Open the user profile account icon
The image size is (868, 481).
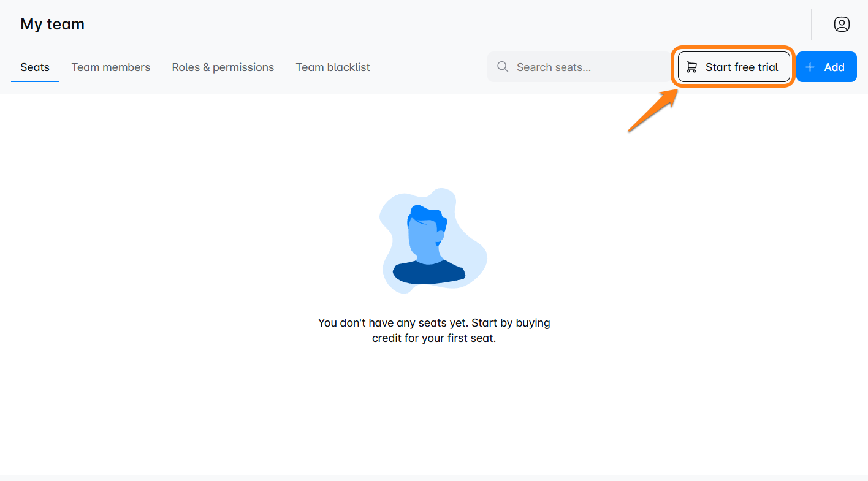842,25
